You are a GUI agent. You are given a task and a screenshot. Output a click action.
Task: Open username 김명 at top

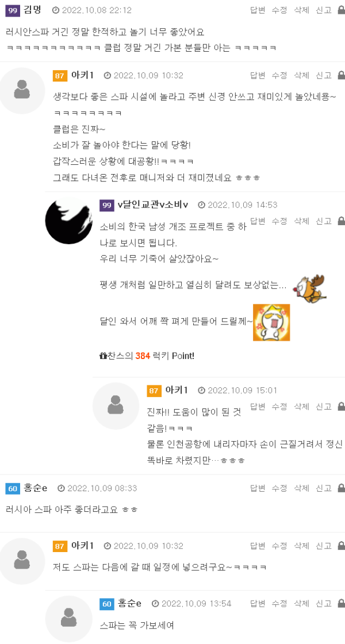(x=32, y=10)
